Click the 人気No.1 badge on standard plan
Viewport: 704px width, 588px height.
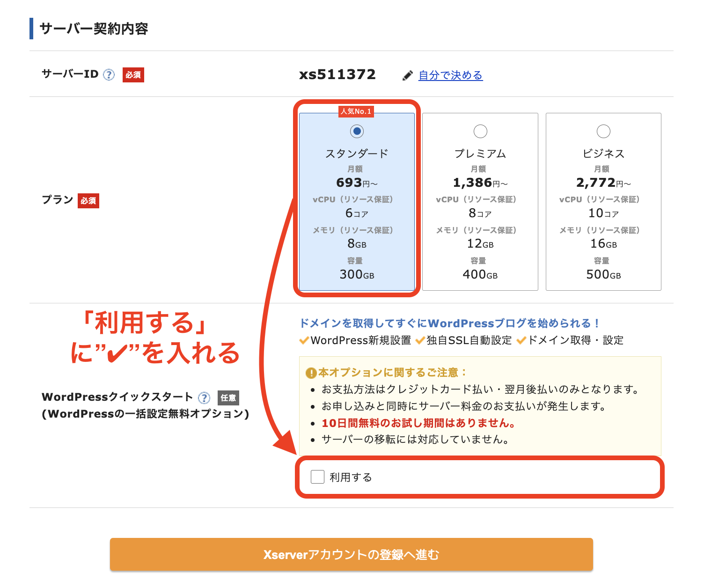pyautogui.click(x=356, y=111)
